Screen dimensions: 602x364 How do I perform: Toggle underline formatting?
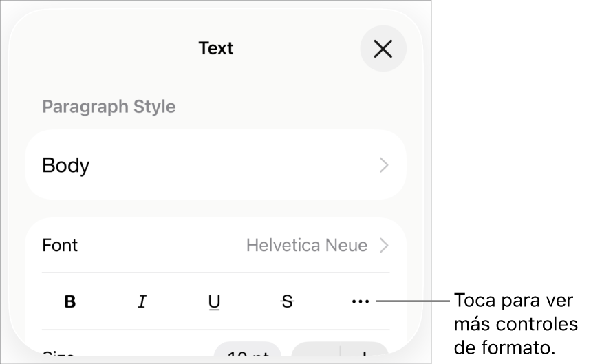(x=215, y=301)
